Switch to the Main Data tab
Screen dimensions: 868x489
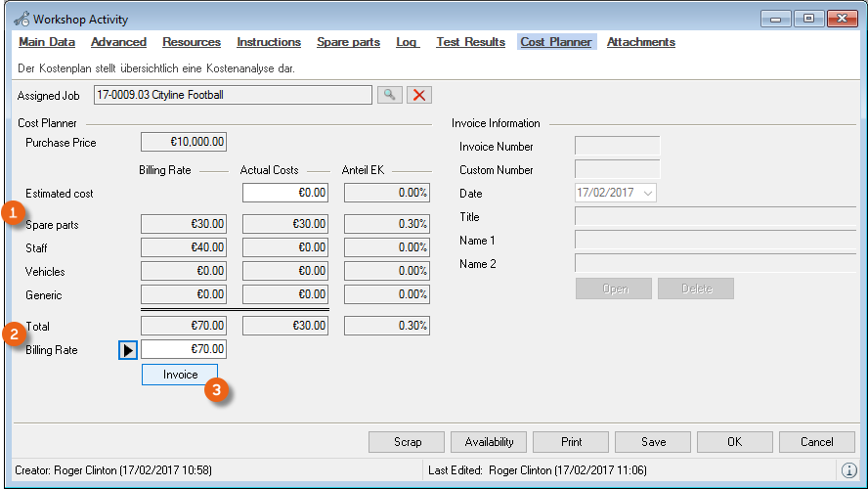point(47,42)
